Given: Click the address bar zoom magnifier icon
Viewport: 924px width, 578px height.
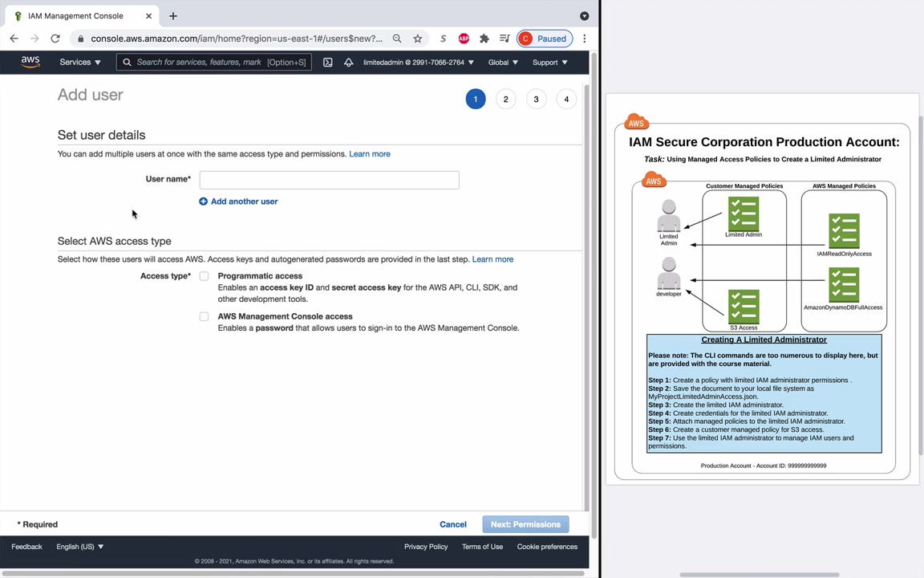Looking at the screenshot, I should (x=397, y=39).
